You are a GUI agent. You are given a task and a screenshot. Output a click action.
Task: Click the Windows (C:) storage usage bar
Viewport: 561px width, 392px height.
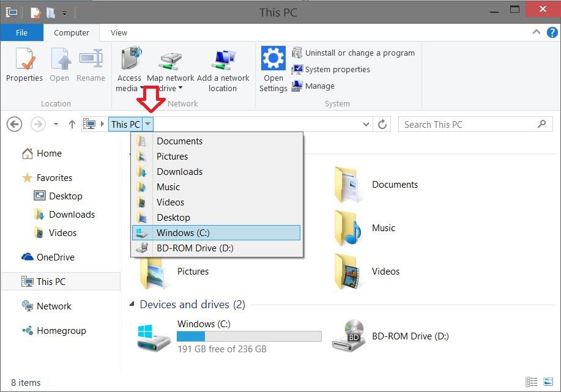(x=249, y=336)
